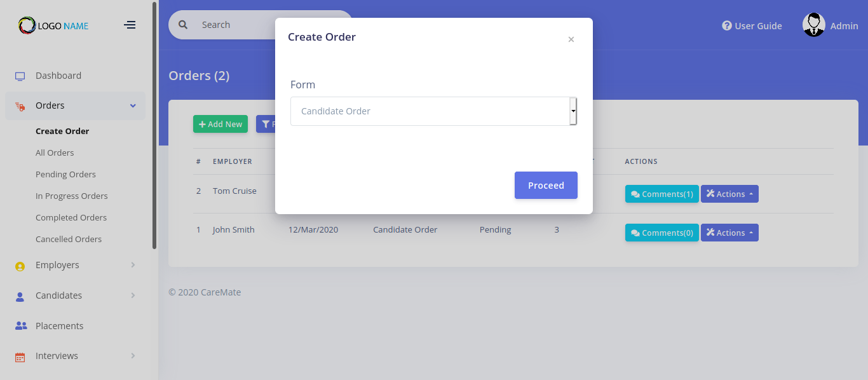Collapse the Orders sidebar menu
The height and width of the screenshot is (380, 868).
133,105
